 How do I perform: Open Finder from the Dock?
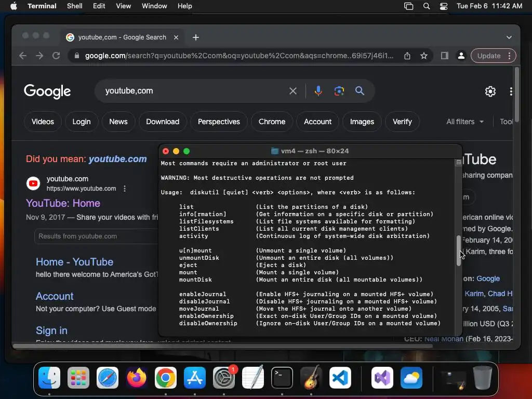coord(49,378)
